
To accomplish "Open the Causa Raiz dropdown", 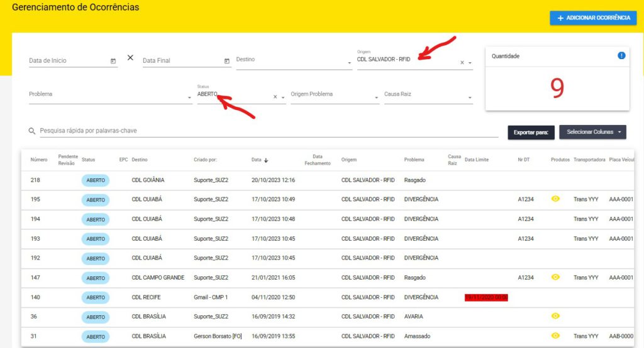I will coord(469,97).
